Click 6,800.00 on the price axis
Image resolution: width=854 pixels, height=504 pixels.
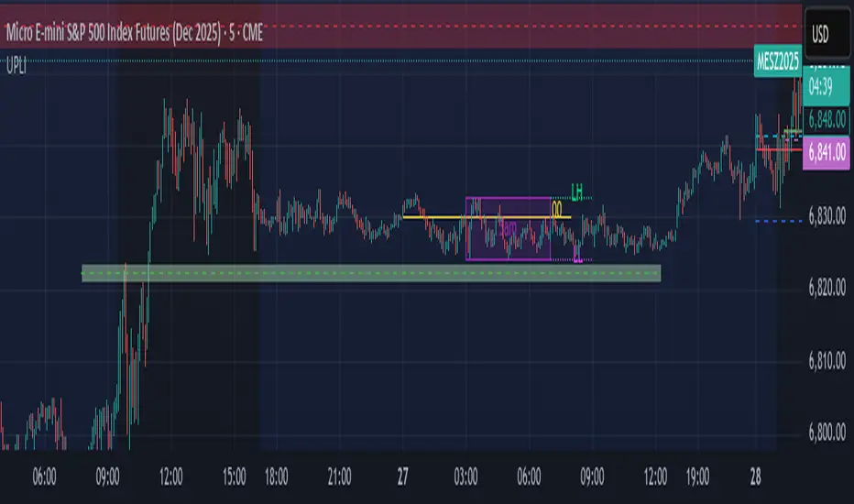click(x=827, y=433)
